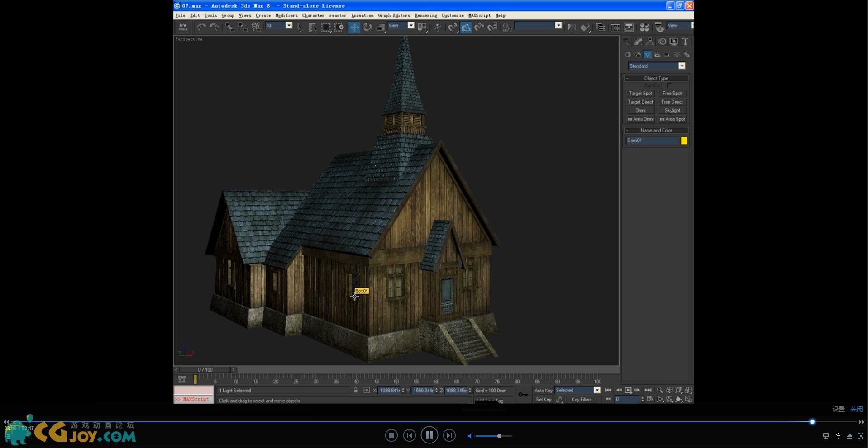Click the current frame number field
The height and width of the screenshot is (448, 868).
[x=627, y=399]
